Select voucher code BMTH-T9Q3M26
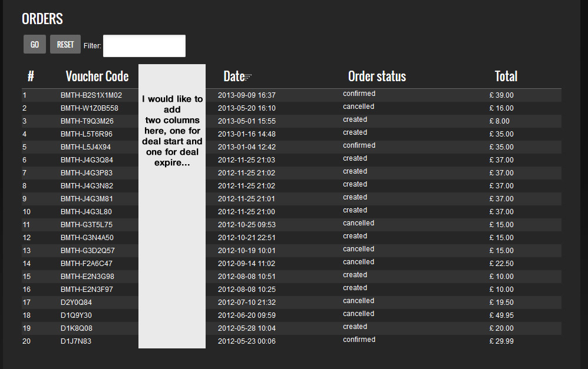588x369 pixels. tap(87, 121)
